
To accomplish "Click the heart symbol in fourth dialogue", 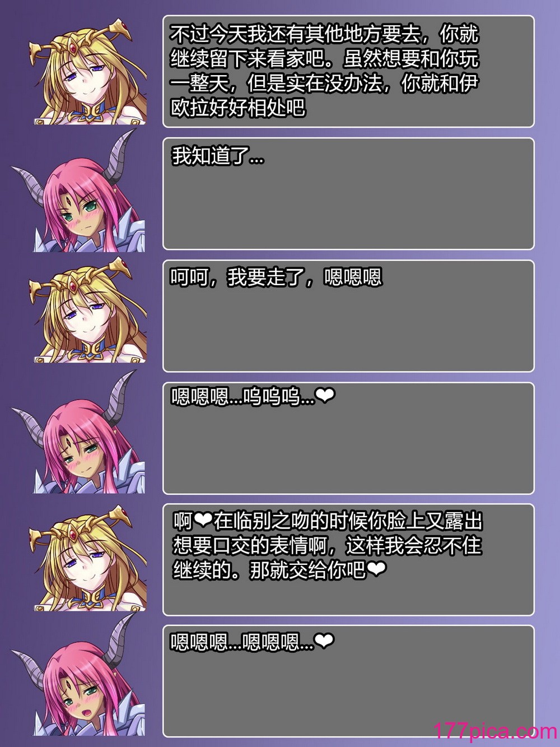I will (325, 397).
